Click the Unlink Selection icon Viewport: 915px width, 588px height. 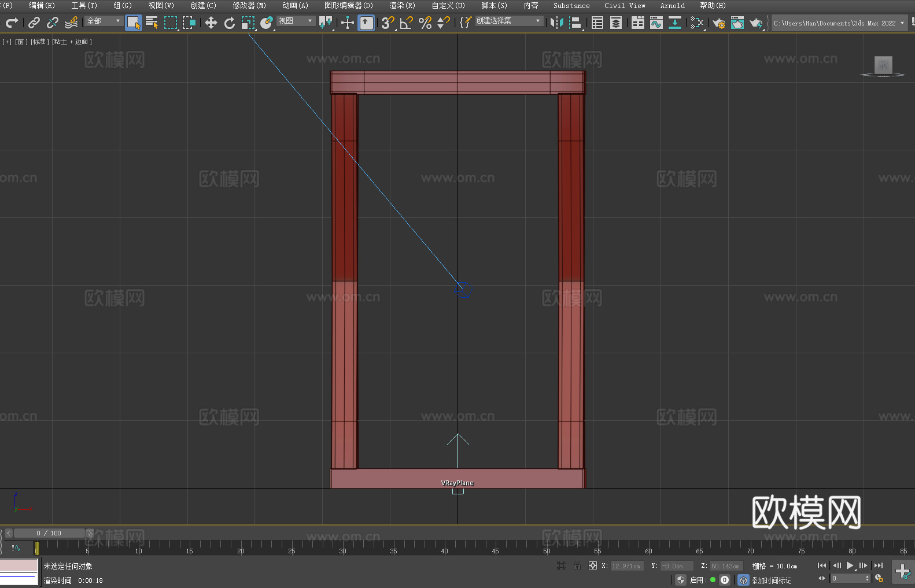click(x=53, y=23)
